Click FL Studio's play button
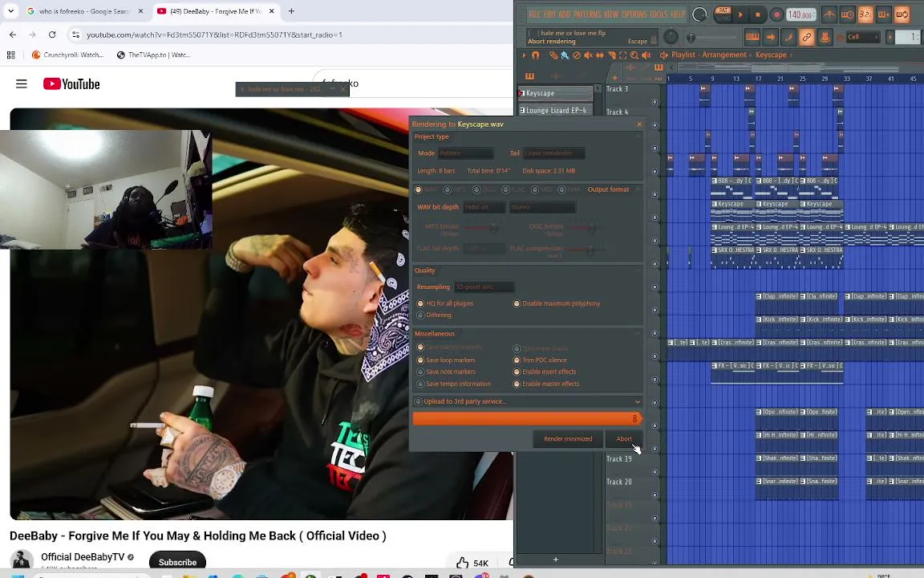The height and width of the screenshot is (578, 924). click(x=741, y=14)
